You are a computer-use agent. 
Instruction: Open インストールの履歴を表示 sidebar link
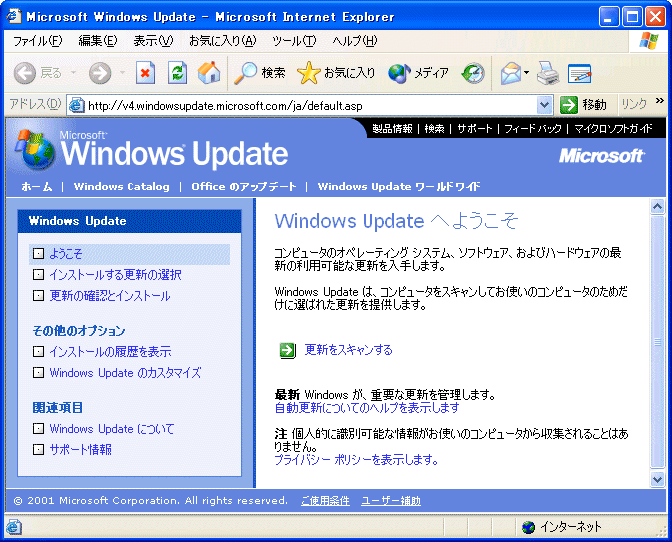pos(110,352)
